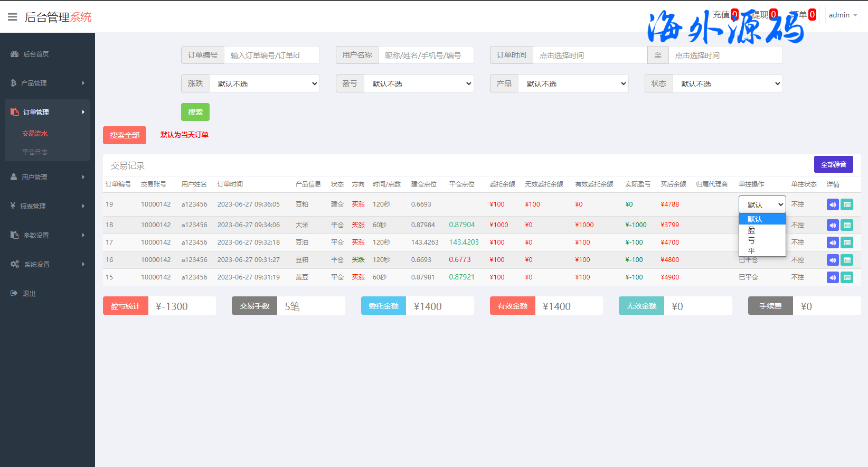Click the 搜索全部 button
868x467 pixels.
[x=125, y=135]
